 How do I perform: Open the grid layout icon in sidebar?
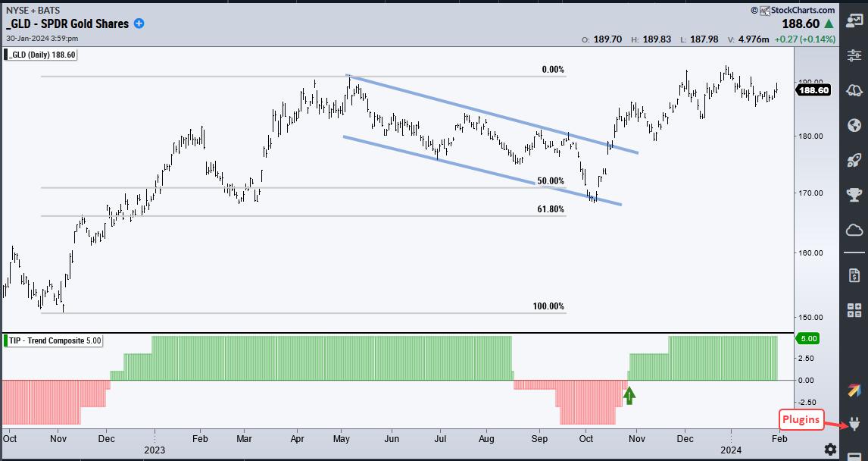point(854,309)
